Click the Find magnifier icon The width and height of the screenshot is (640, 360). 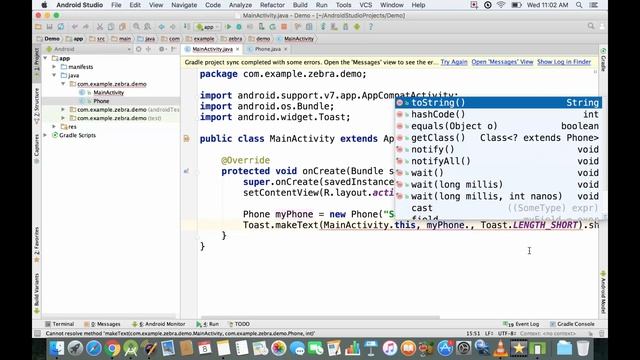point(136,27)
